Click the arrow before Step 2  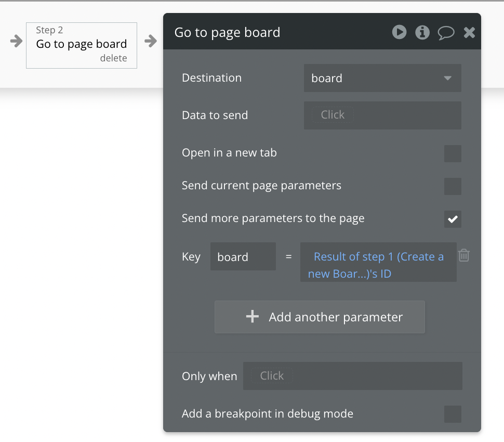(x=16, y=41)
